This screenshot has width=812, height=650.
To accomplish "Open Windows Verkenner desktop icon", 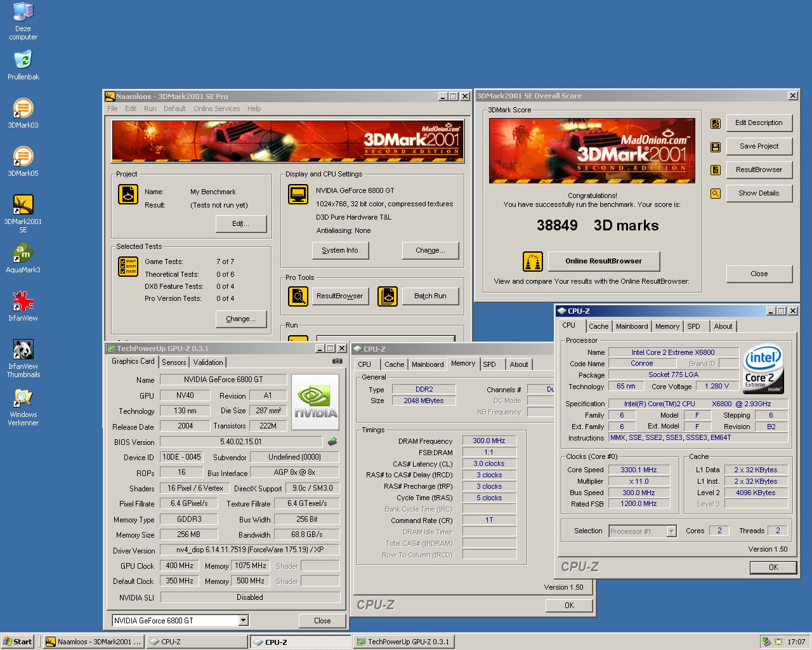I will 23,407.
